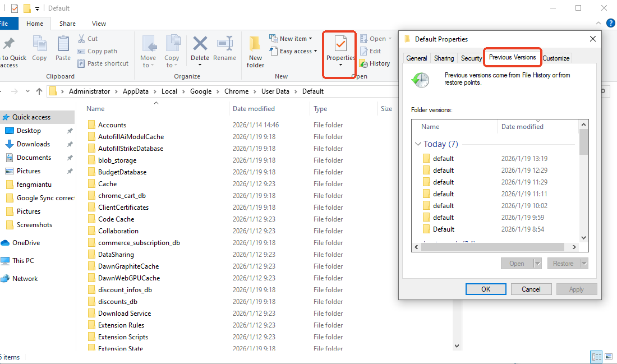Collapse the Today (7) version group
Screen dimensions: 617x364
click(x=418, y=144)
